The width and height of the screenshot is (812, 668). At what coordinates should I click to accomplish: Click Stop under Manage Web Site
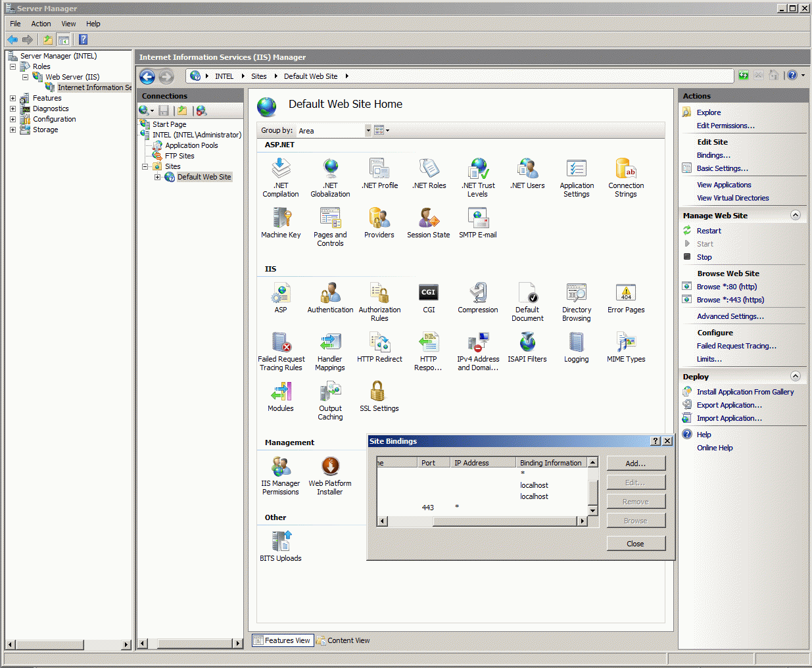704,257
